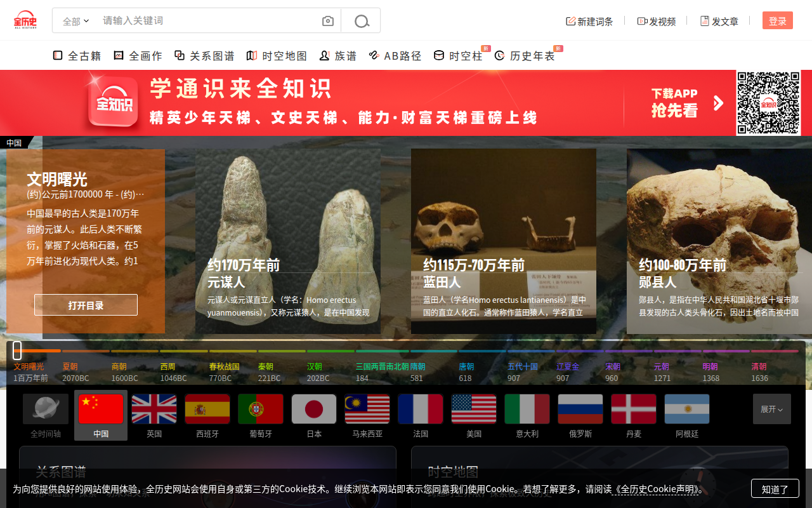Screen dimensions: 812x508
Task: Open 全画作 navigation item
Action: (138, 56)
